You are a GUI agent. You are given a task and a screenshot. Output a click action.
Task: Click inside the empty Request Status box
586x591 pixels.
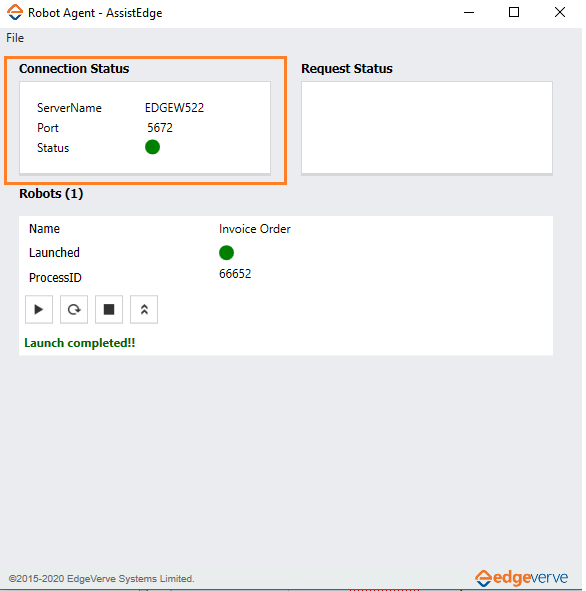click(427, 128)
